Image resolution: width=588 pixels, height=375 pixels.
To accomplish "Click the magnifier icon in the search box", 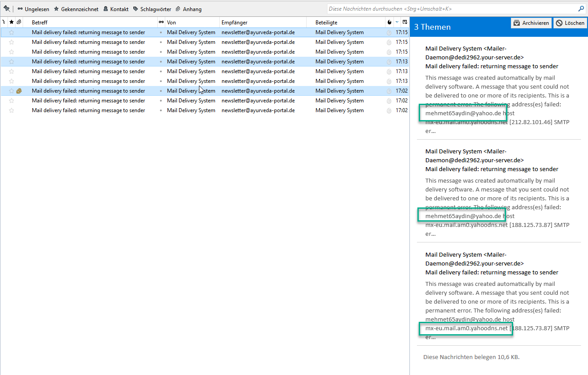I will (581, 9).
